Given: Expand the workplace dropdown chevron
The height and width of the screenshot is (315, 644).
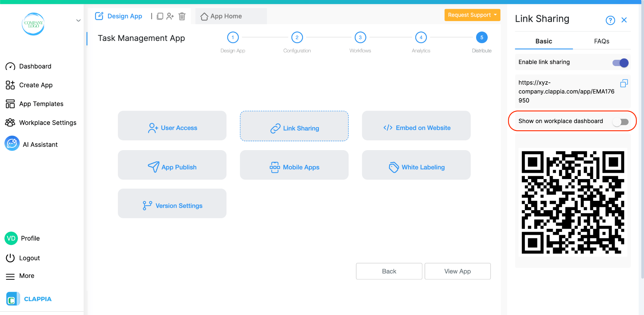Looking at the screenshot, I should (78, 20).
